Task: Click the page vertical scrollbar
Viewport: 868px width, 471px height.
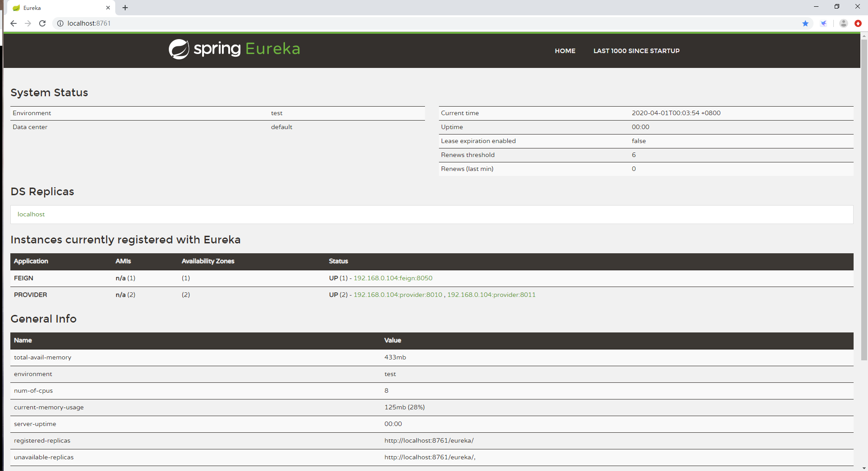Action: pyautogui.click(x=863, y=200)
